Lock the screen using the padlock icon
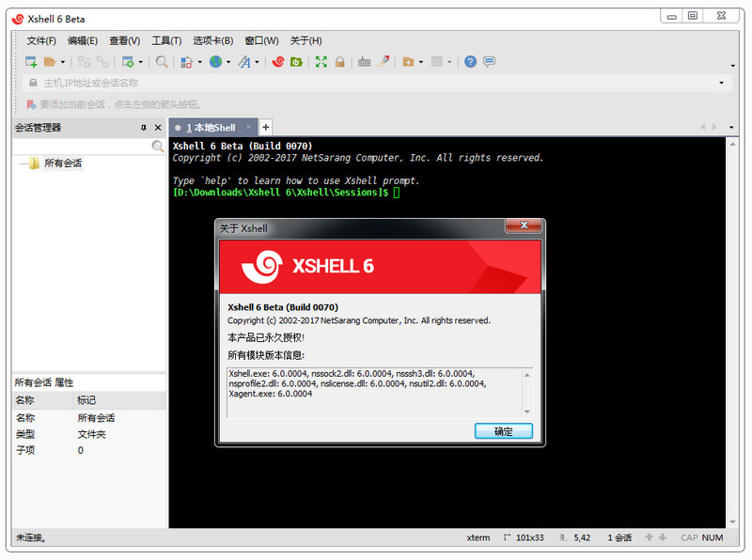This screenshot has height=560, width=752. pyautogui.click(x=339, y=62)
